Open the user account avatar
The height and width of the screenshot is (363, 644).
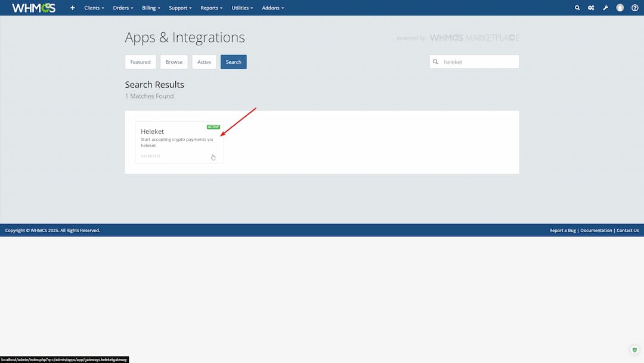tap(620, 8)
